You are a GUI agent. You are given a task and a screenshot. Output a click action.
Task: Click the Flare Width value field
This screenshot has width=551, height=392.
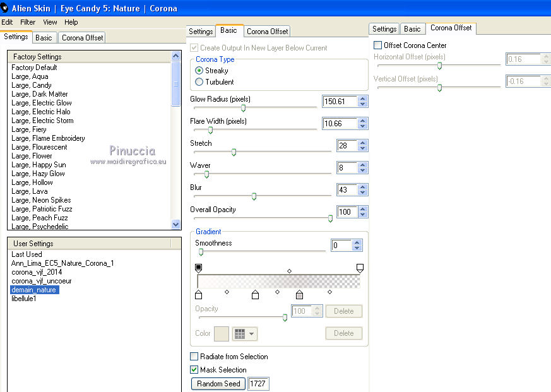[340, 123]
